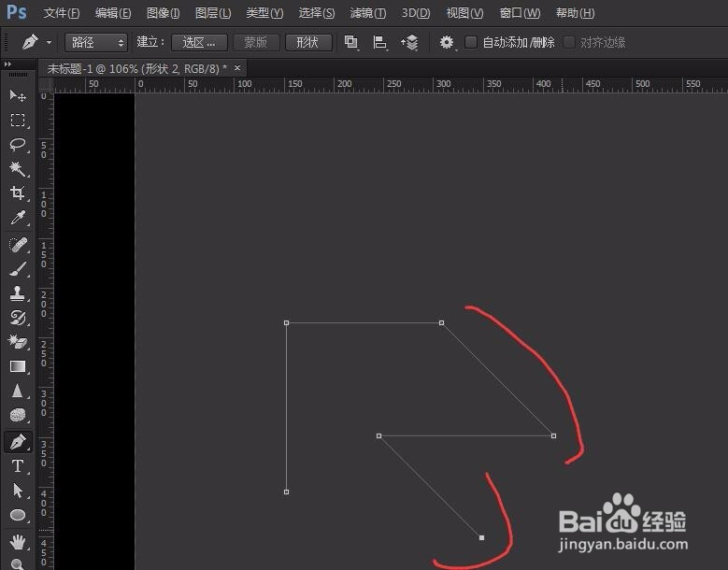Click the top-left path anchor point
728x570 pixels.
point(287,322)
